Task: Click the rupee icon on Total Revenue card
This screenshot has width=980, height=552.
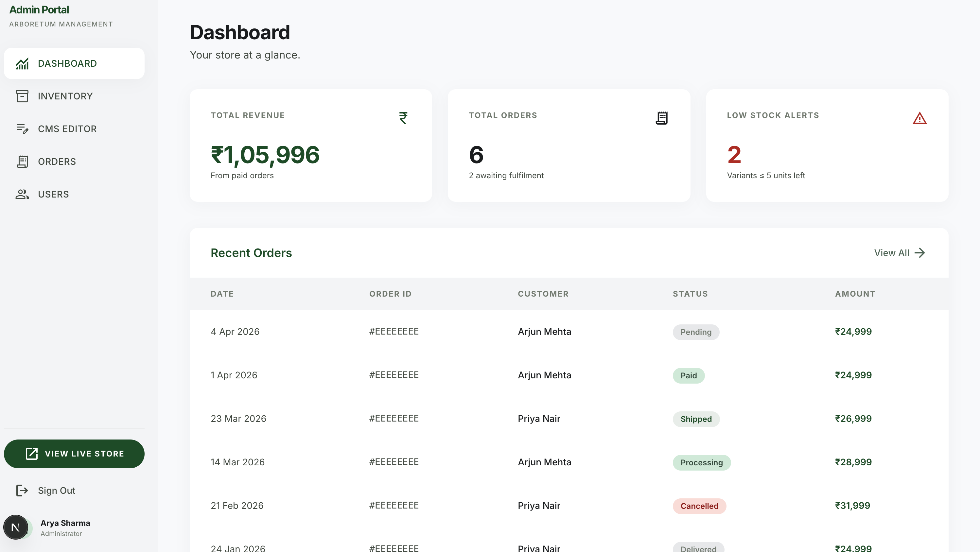Action: coord(403,118)
